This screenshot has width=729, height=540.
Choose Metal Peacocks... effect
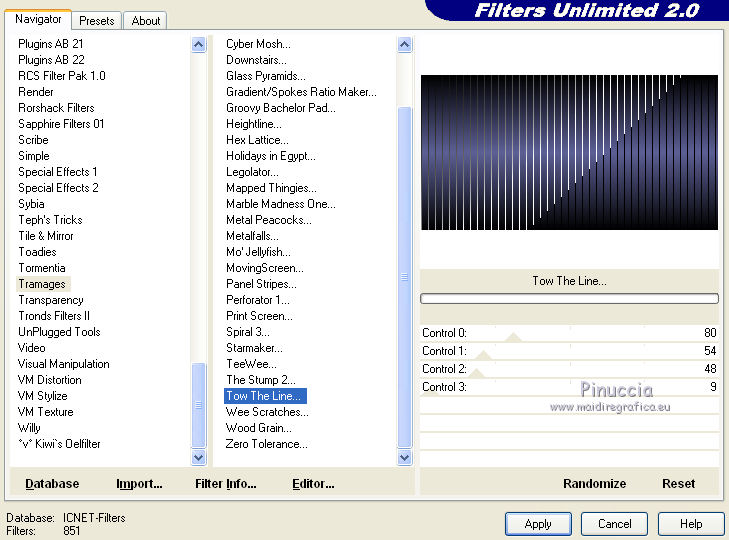coord(269,220)
